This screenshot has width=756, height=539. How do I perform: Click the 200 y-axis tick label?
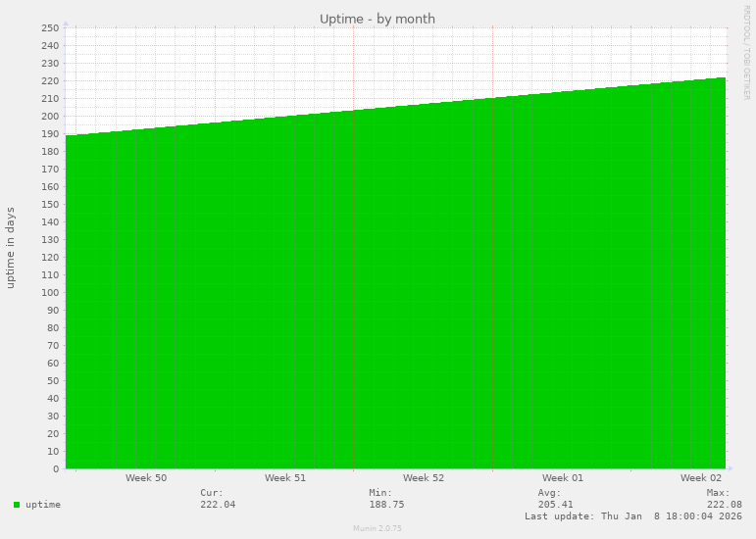click(x=50, y=116)
